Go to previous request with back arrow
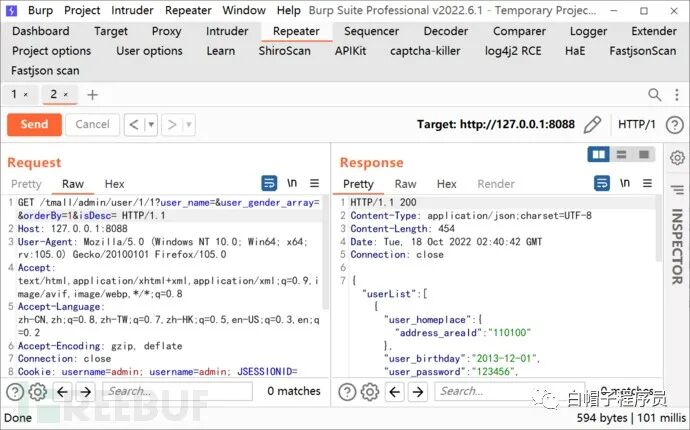Image resolution: width=690 pixels, height=430 pixels. tap(134, 125)
